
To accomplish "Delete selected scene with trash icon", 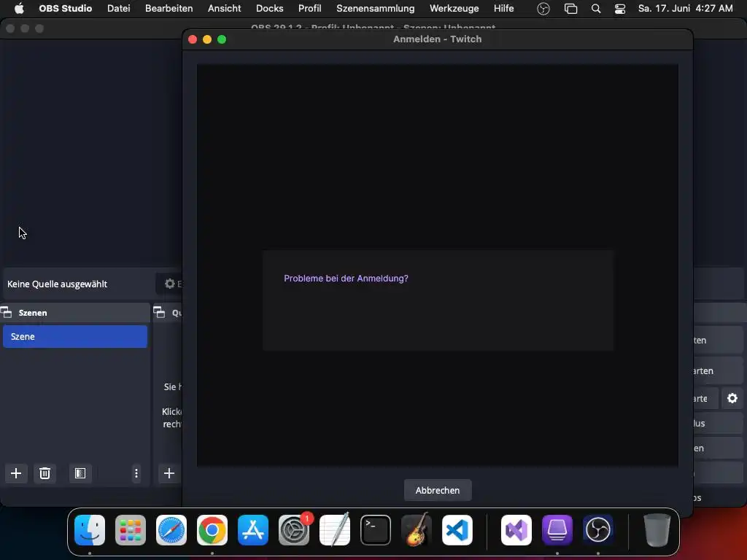I will [x=44, y=473].
